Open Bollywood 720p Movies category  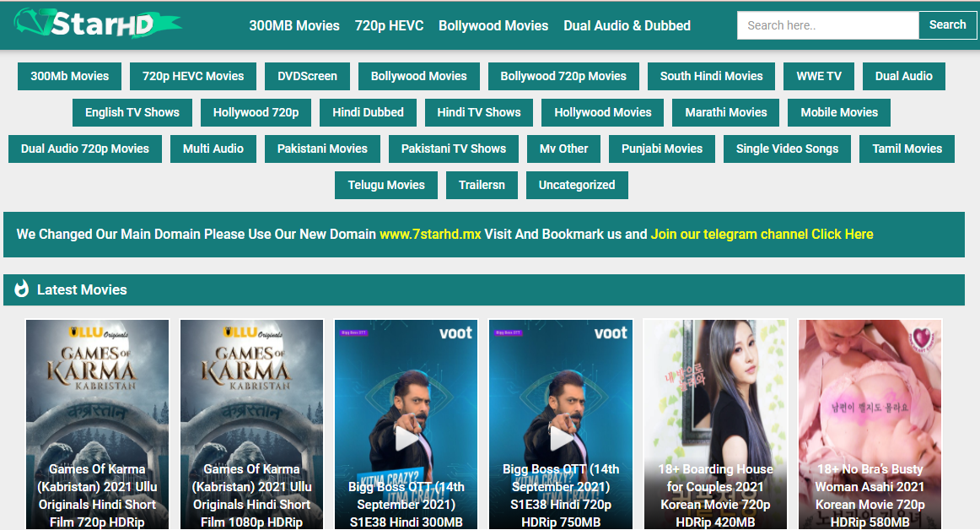[563, 76]
